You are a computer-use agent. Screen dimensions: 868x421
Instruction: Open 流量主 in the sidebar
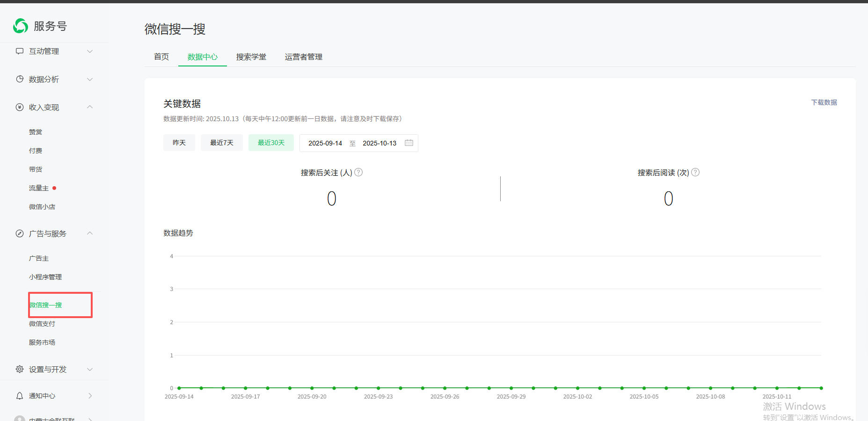tap(39, 188)
